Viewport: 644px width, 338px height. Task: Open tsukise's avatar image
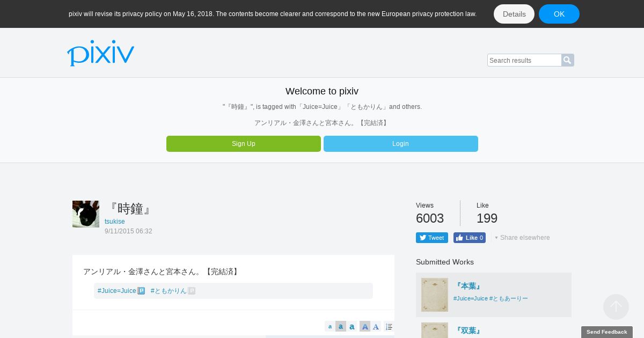click(x=86, y=214)
